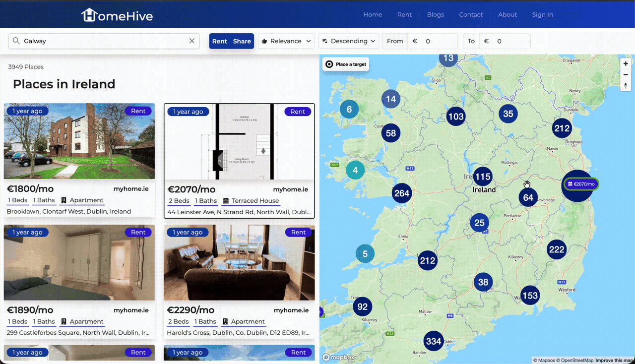
Task: Click the target icon on the Place a target button
Action: point(328,64)
